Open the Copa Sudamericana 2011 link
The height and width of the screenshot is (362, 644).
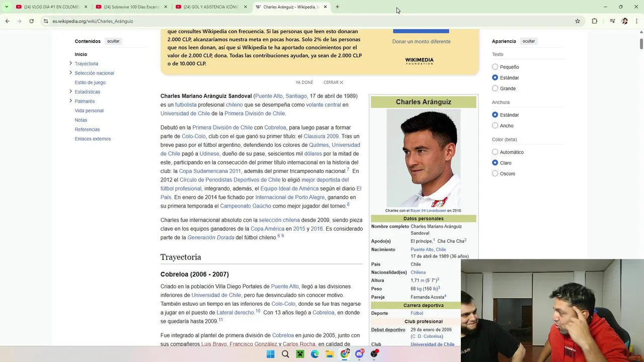pyautogui.click(x=210, y=171)
